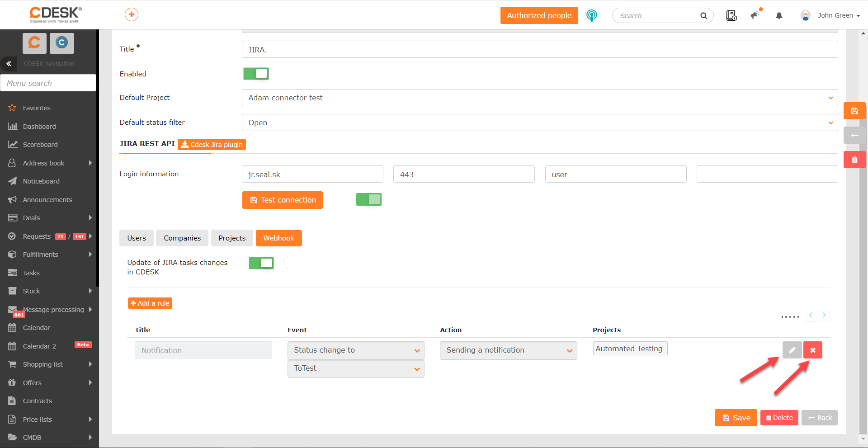Click the Test connection button
The width and height of the screenshot is (868, 448).
(x=283, y=200)
